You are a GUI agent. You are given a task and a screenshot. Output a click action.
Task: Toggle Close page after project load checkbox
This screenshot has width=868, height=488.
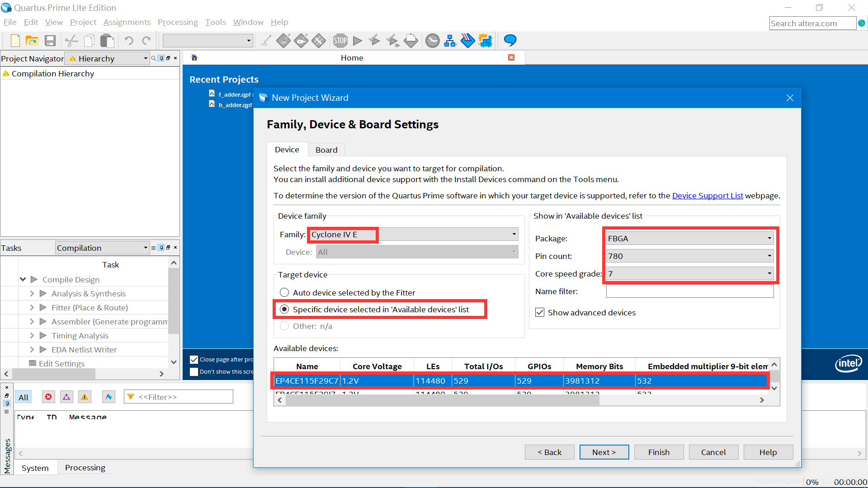pos(194,360)
